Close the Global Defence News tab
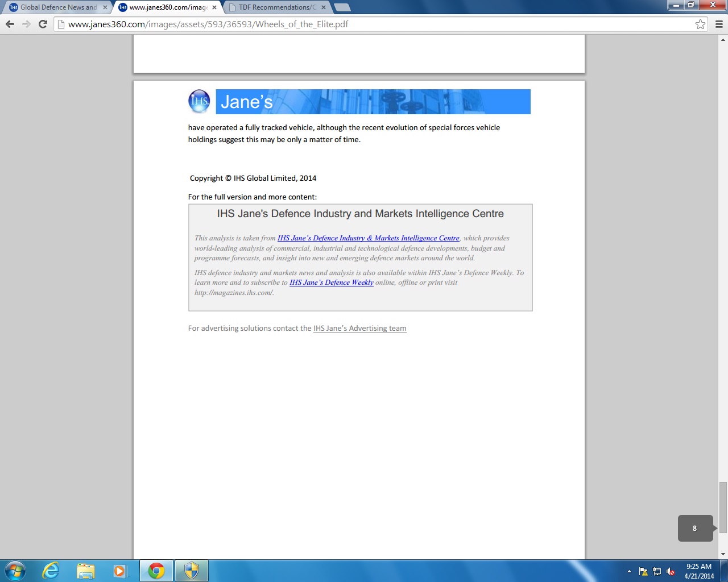Screen dimensions: 728x582 105,7
